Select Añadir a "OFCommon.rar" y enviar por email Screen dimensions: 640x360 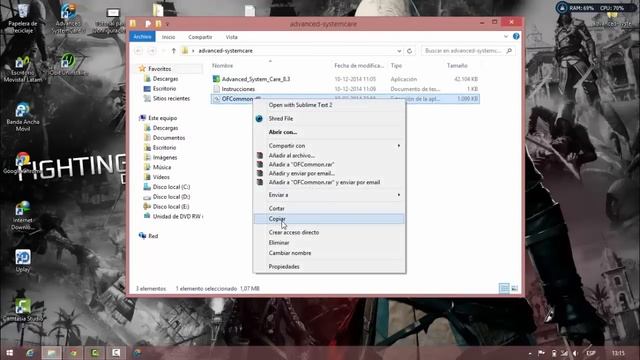tap(329, 182)
